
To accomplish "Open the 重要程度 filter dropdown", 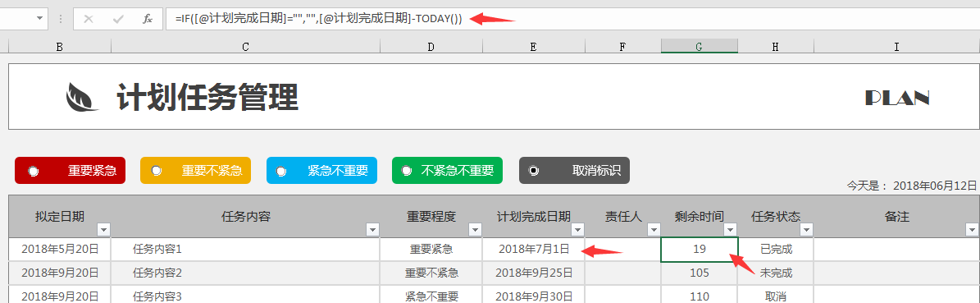I will pyautogui.click(x=475, y=230).
